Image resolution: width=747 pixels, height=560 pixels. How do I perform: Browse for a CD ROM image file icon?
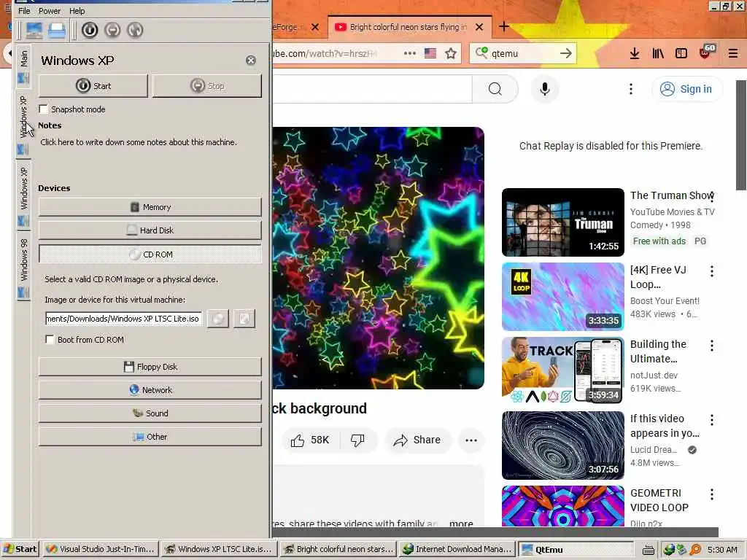point(217,319)
